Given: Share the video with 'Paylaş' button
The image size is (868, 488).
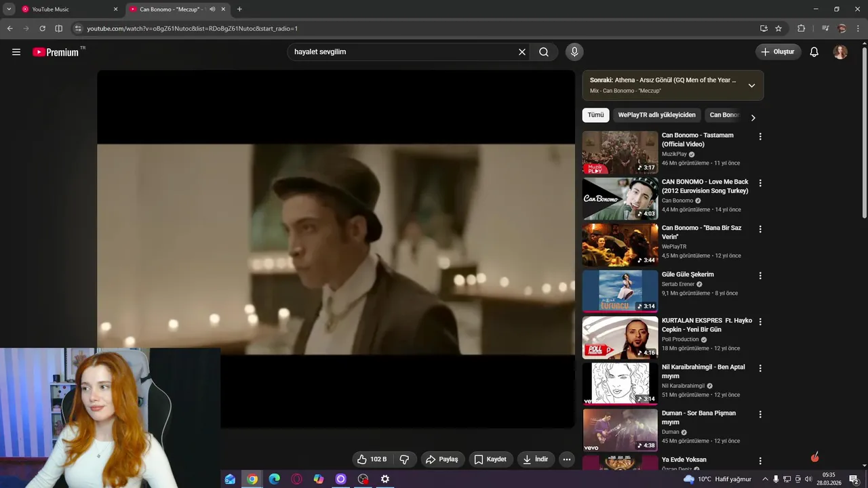Looking at the screenshot, I should [441, 460].
